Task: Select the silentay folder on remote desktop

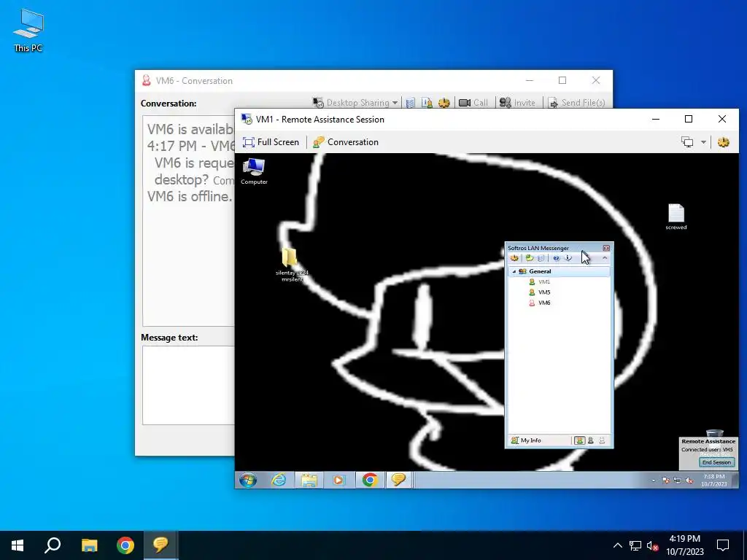Action: point(292,265)
